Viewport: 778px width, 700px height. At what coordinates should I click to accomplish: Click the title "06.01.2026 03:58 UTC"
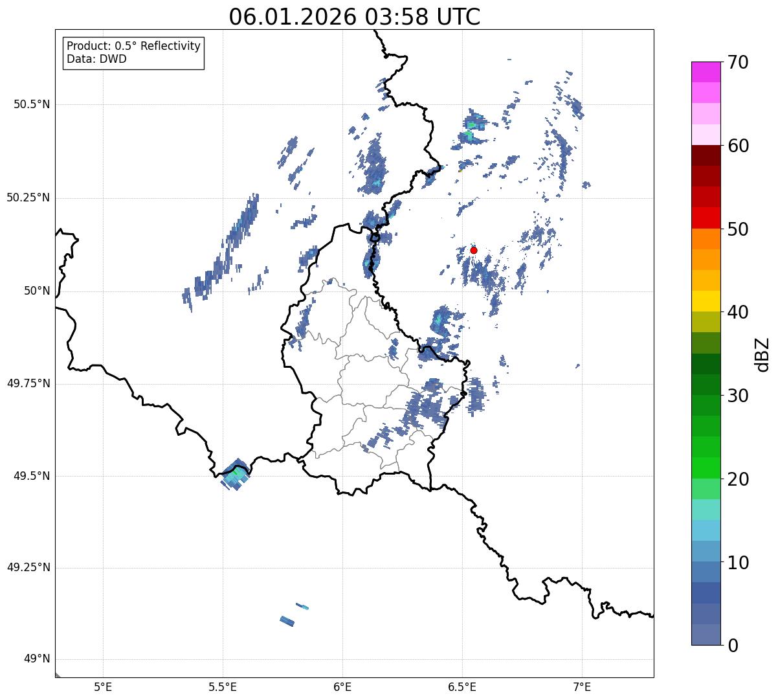click(355, 17)
